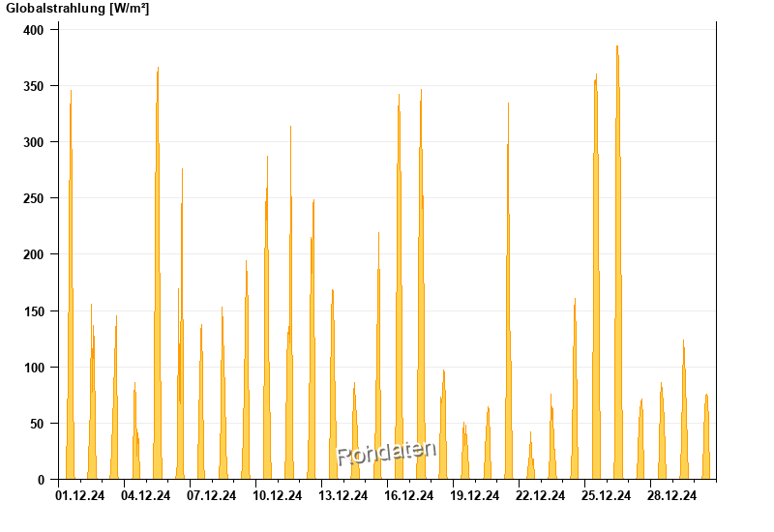Select the 19.12.24 date label
This screenshot has width=774, height=532.
pos(475,496)
